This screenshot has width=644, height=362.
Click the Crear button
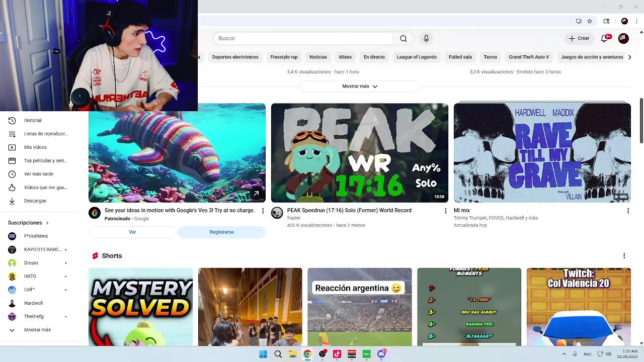pos(579,38)
